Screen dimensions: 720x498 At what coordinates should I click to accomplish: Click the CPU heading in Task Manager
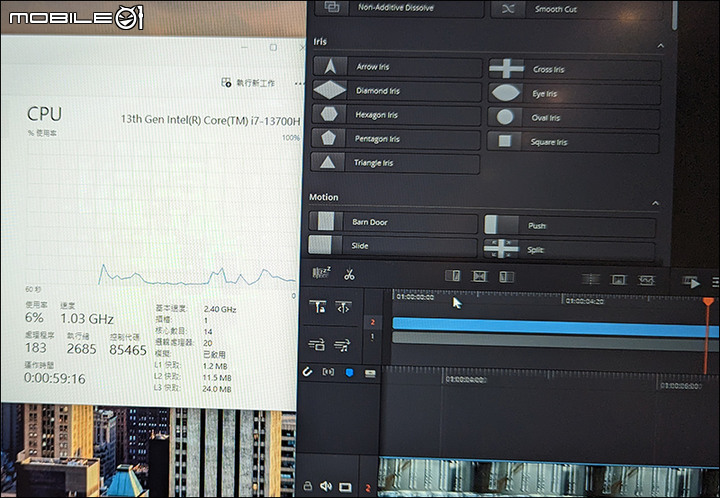(x=44, y=114)
